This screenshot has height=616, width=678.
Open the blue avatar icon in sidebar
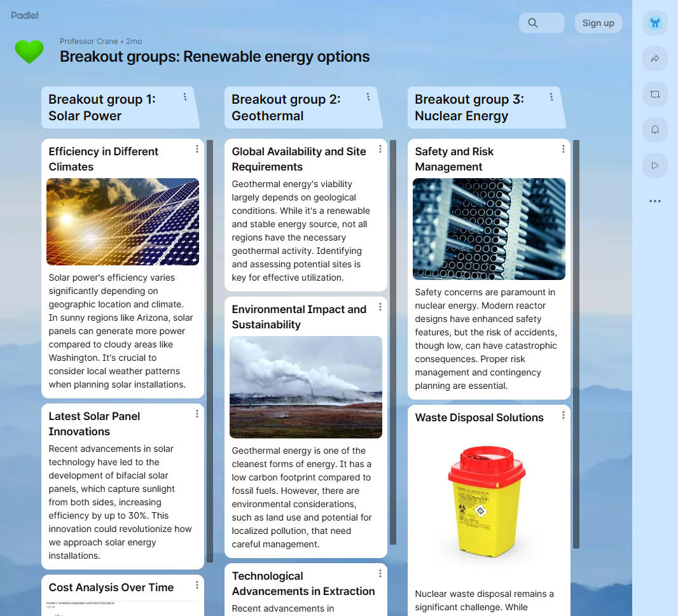click(654, 23)
